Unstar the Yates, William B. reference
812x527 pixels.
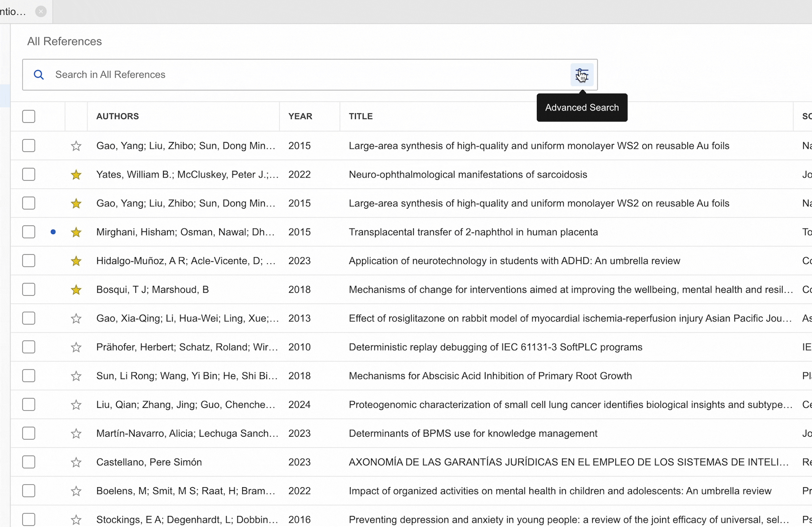[x=76, y=175]
